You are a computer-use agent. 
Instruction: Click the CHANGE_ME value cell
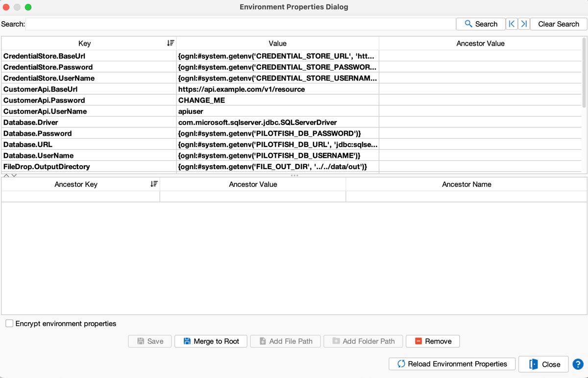click(x=277, y=100)
